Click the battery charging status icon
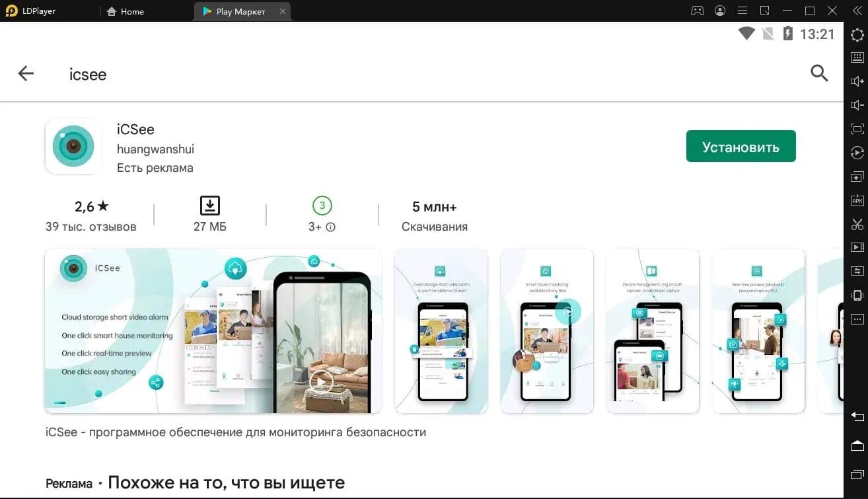The width and height of the screenshot is (868, 499). [x=787, y=34]
